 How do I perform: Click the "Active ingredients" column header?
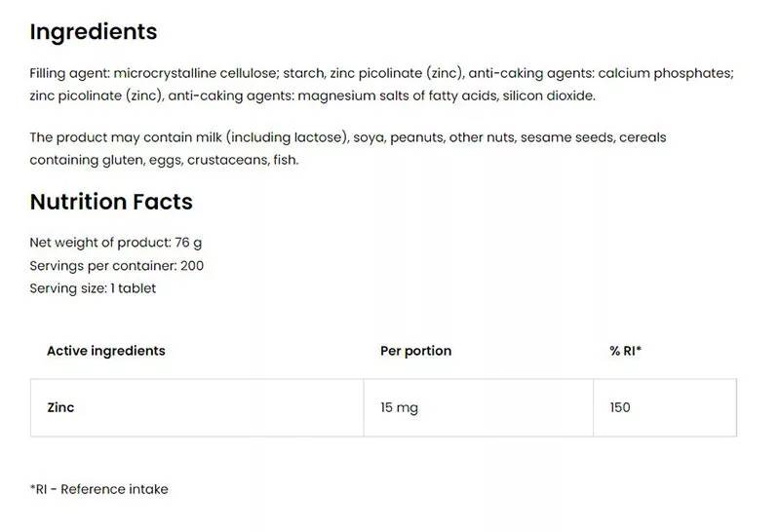[x=106, y=351]
